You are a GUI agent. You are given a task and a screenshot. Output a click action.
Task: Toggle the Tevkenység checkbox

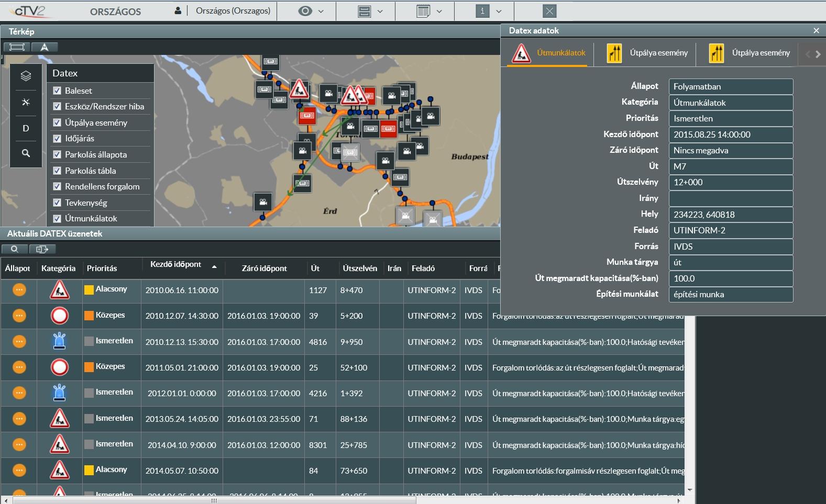pos(57,203)
